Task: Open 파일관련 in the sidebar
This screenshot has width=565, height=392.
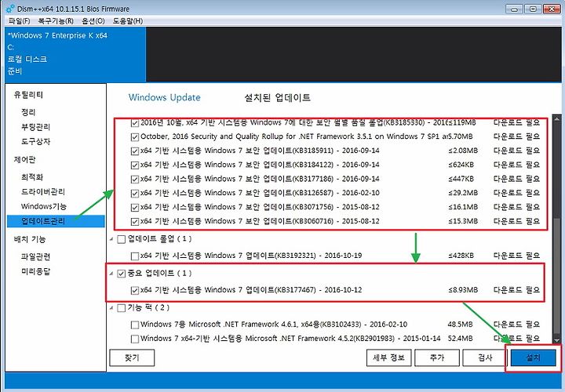Action: [35, 256]
